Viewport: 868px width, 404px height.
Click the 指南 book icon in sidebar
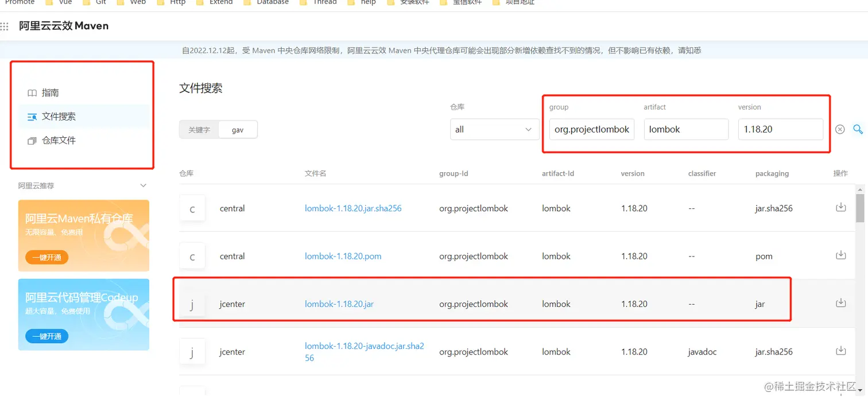click(x=32, y=93)
